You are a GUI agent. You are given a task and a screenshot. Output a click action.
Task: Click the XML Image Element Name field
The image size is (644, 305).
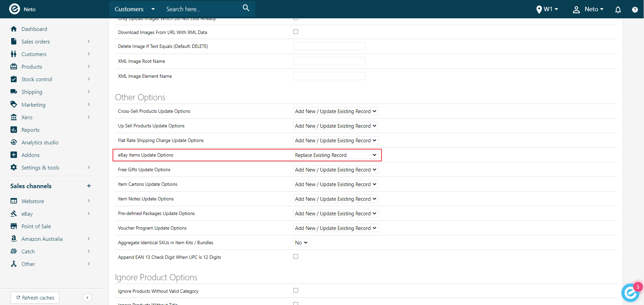(x=329, y=76)
